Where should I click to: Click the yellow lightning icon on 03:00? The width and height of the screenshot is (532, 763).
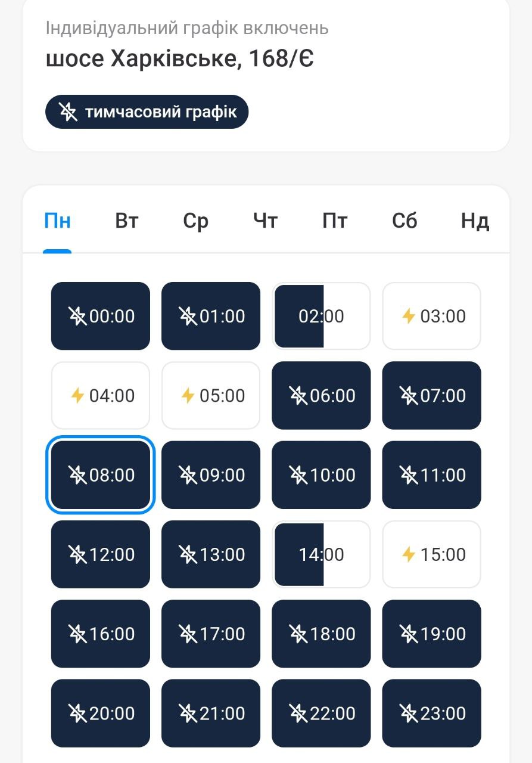coord(408,316)
